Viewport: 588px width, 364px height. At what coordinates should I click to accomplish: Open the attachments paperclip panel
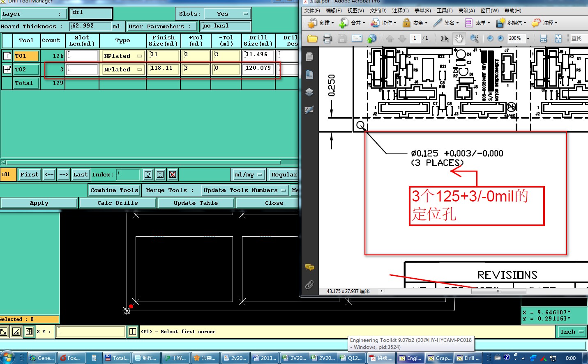[309, 284]
